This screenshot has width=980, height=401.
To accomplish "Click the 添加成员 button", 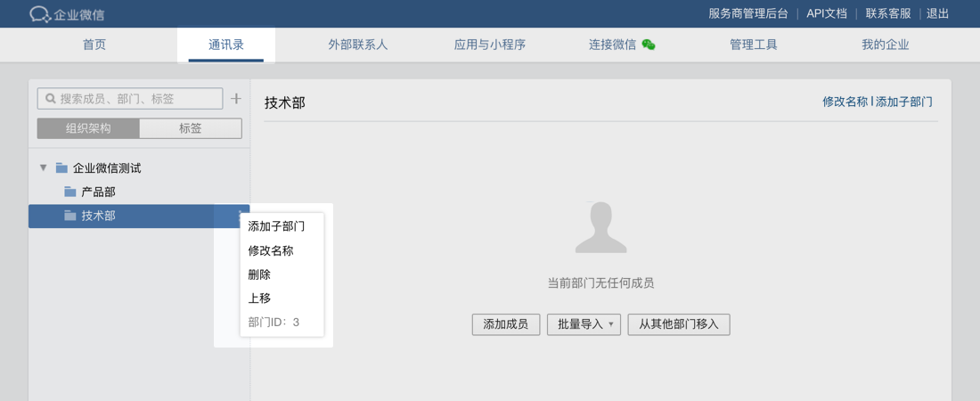I will click(x=506, y=324).
